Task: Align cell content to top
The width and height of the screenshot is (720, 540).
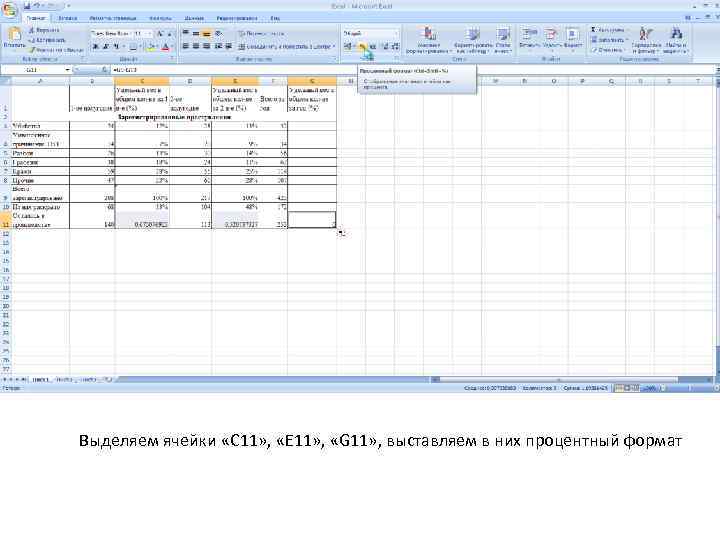Action: pyautogui.click(x=186, y=34)
